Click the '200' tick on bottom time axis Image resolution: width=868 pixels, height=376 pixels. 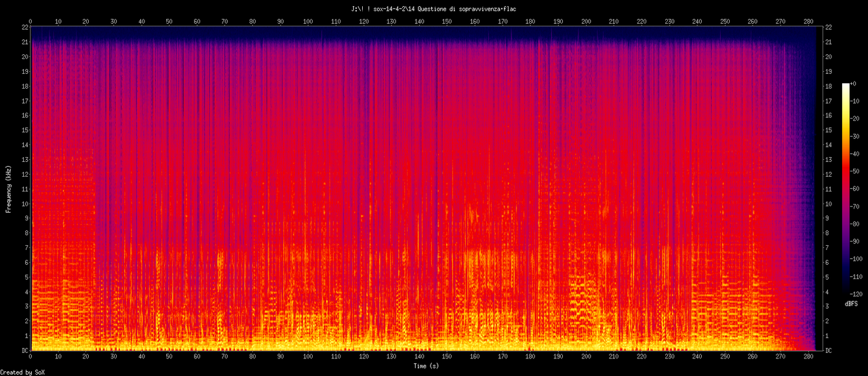[x=586, y=356]
